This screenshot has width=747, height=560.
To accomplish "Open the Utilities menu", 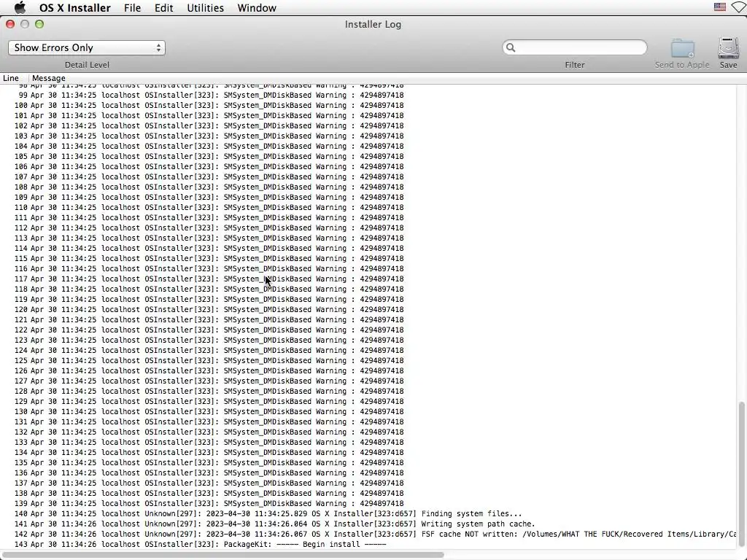I will [x=205, y=8].
